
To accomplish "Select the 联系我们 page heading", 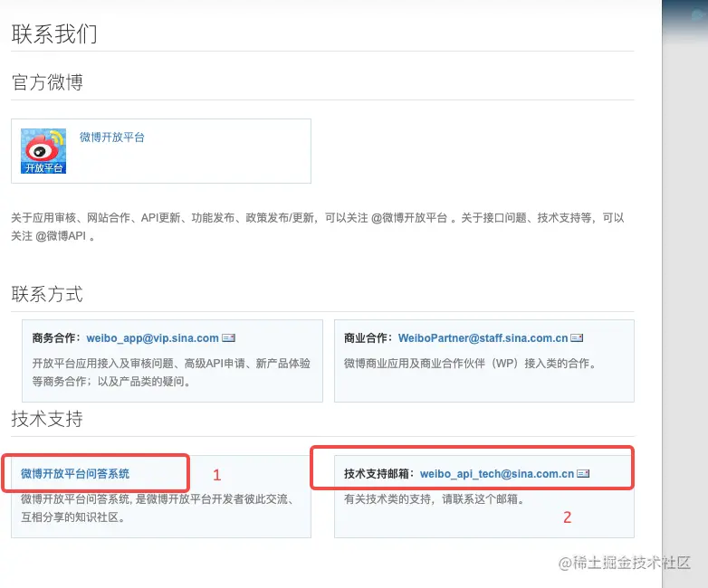I will pos(54,33).
